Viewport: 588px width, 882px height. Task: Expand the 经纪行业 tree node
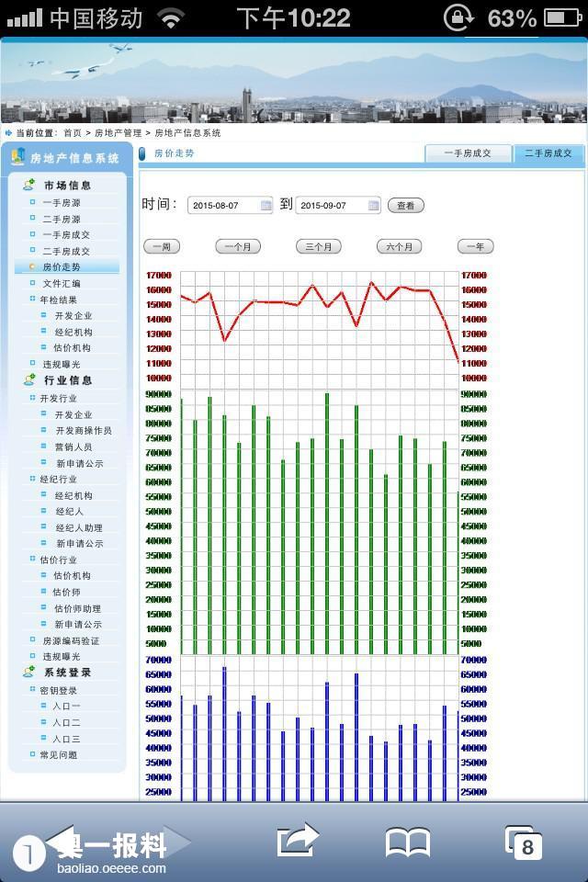(x=33, y=479)
